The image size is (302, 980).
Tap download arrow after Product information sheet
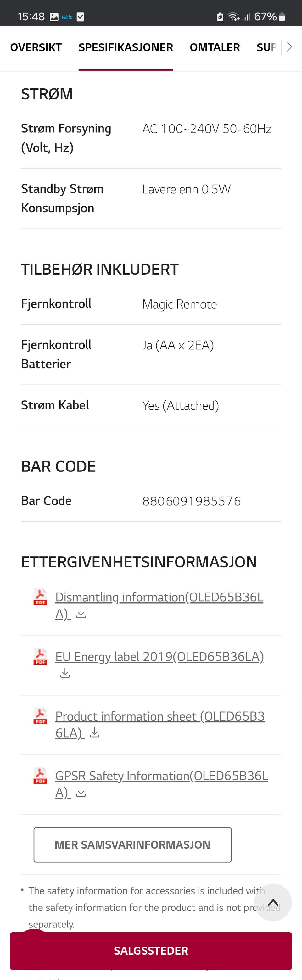[x=95, y=733]
